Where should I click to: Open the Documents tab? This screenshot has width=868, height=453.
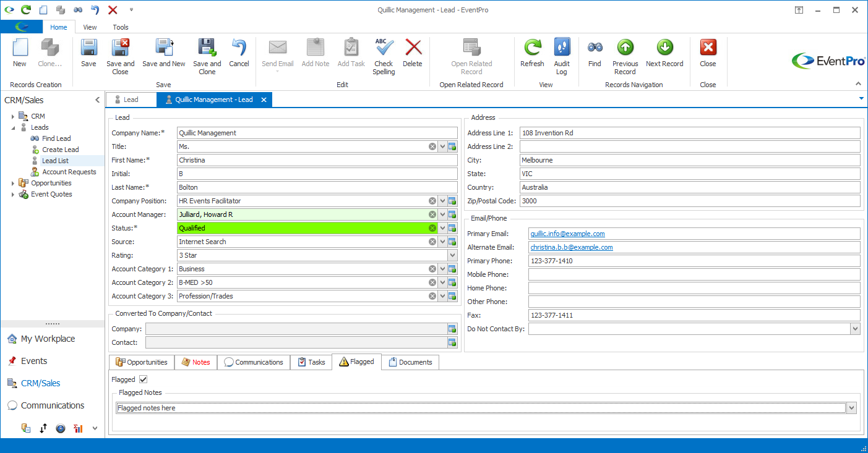click(x=410, y=362)
